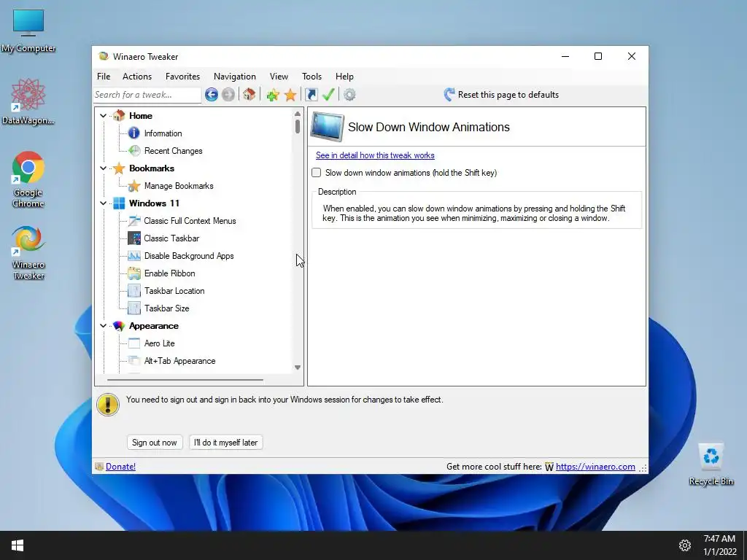Screen dimensions: 747x560
Task: Click the Reset page arrow icon
Action: pyautogui.click(x=449, y=94)
